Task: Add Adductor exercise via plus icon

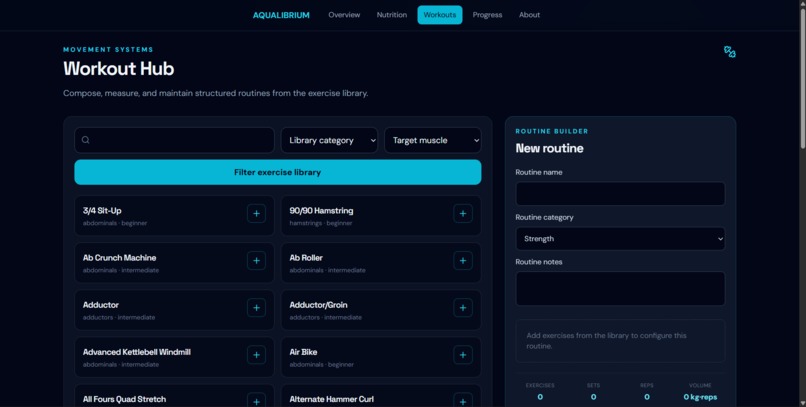Action: [257, 308]
